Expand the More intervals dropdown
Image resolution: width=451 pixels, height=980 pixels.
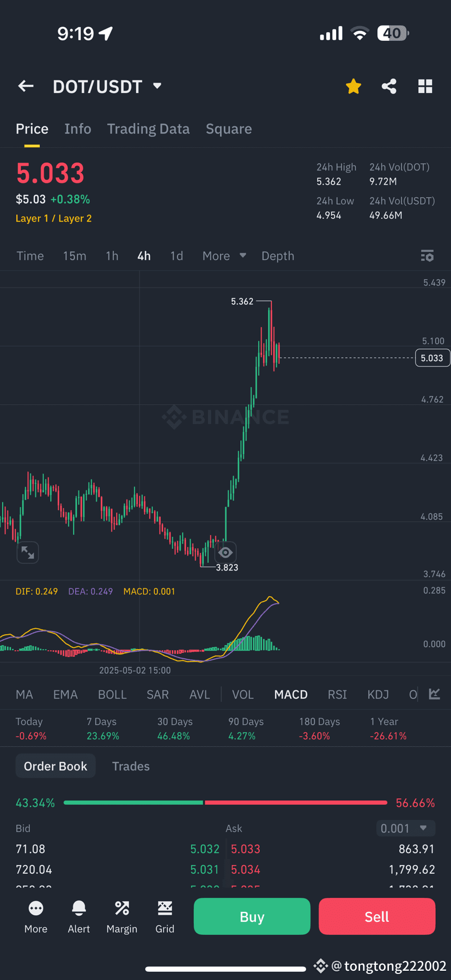[x=224, y=256]
